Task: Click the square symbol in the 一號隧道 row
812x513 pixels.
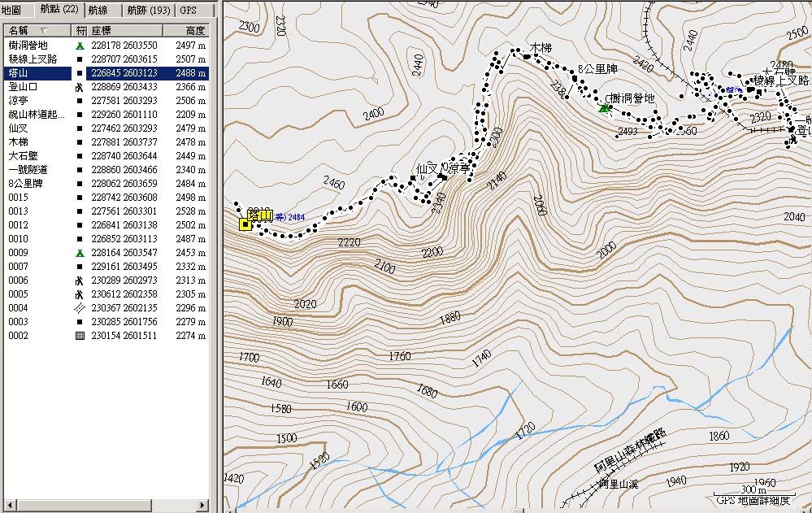Action: coord(80,170)
